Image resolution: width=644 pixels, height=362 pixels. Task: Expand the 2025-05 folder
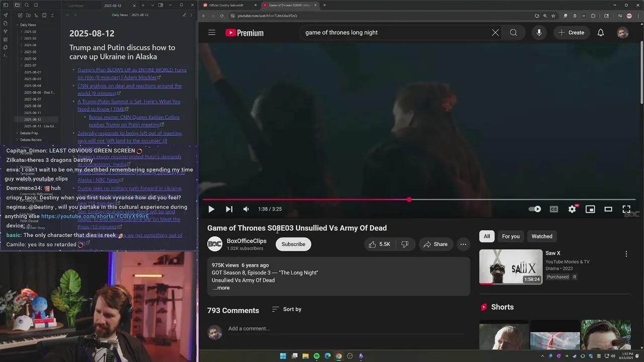(30, 52)
